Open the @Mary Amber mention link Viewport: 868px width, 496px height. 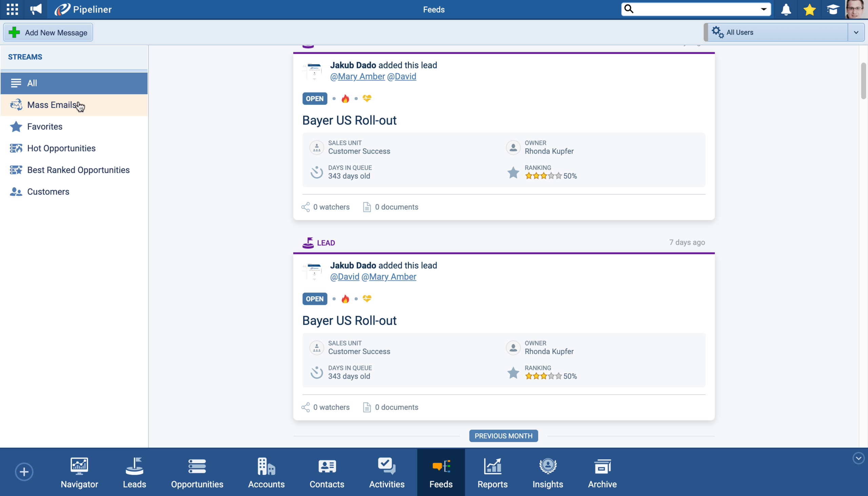point(357,76)
